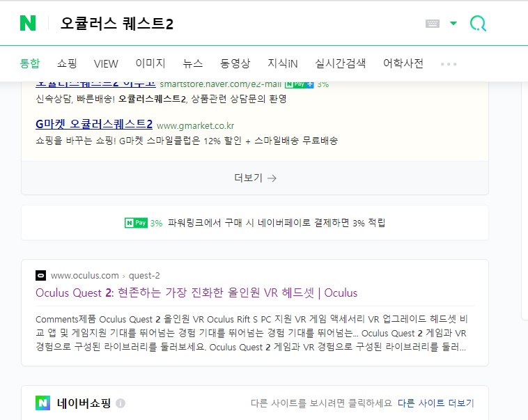Open the 지식iN tab
528x420 pixels.
tap(283, 63)
